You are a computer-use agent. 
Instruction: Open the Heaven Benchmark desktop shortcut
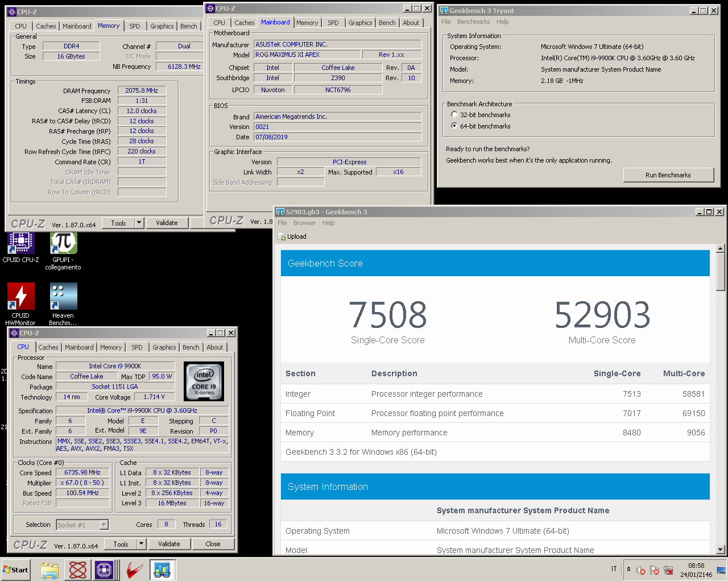pyautogui.click(x=63, y=304)
